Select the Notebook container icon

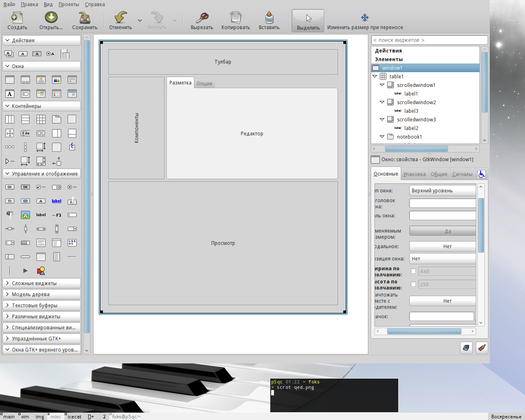(x=57, y=119)
